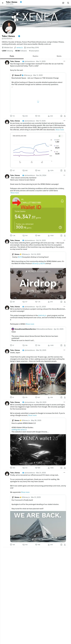Switch to the Media tab

[x=59, y=56]
